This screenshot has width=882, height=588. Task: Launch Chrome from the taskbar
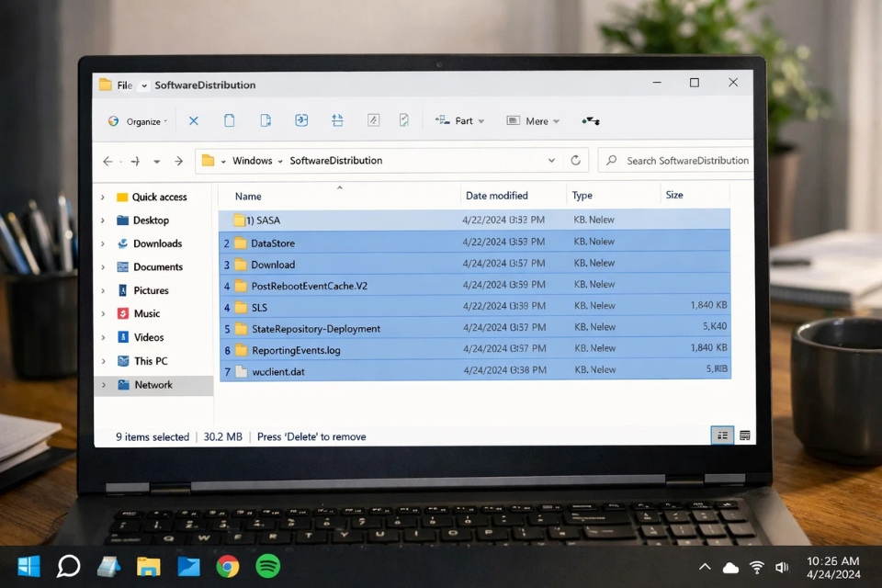tap(229, 567)
